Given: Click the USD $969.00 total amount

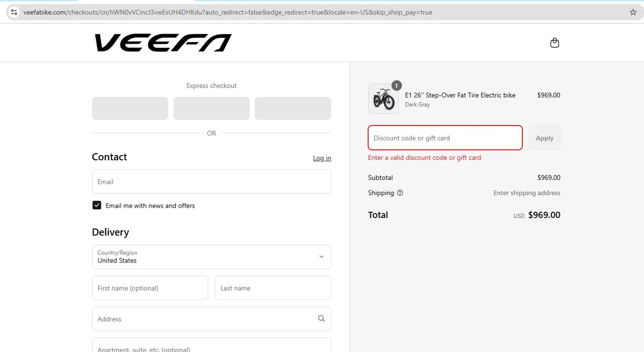Looking at the screenshot, I should 537,215.
